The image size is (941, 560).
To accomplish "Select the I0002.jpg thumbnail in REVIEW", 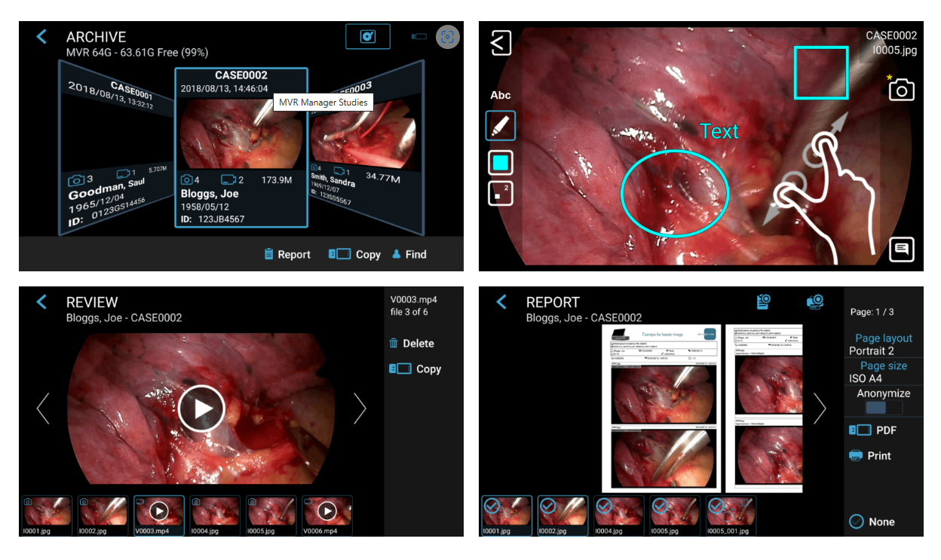I will pyautogui.click(x=103, y=516).
